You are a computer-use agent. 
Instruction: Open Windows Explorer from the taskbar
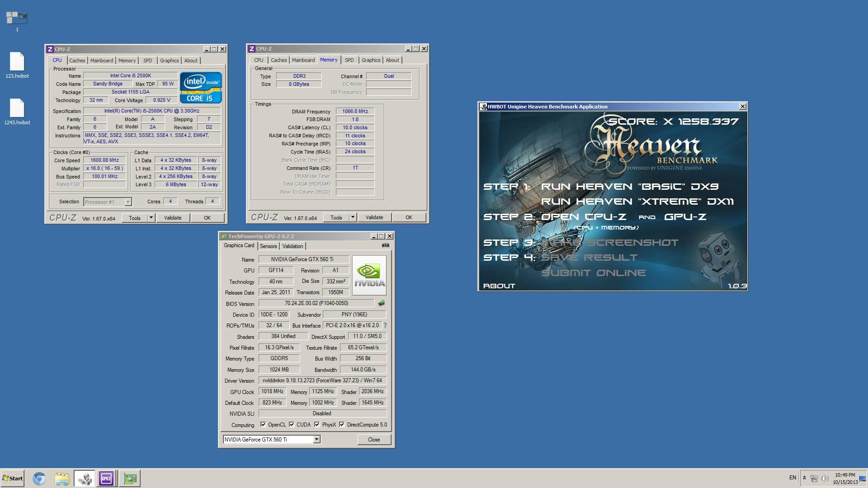click(62, 479)
